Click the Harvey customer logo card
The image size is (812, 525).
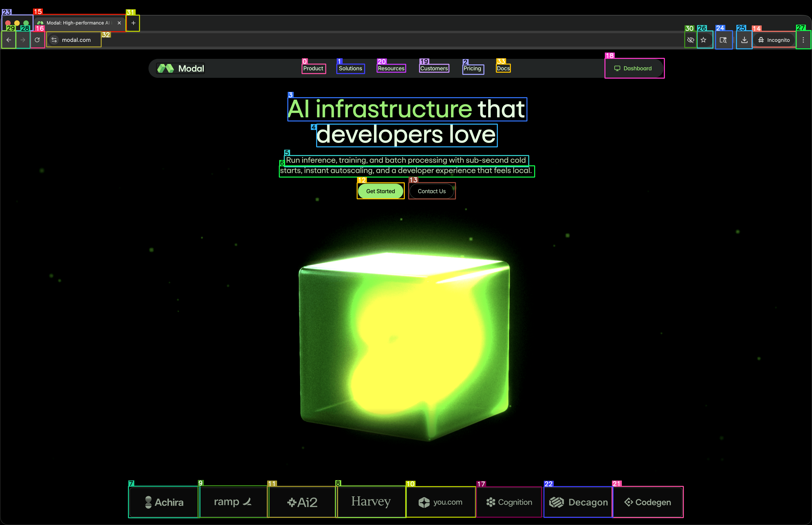pyautogui.click(x=371, y=502)
